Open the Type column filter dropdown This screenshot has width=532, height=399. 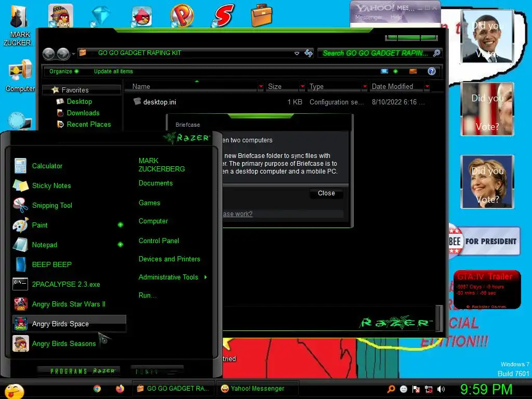(x=365, y=87)
